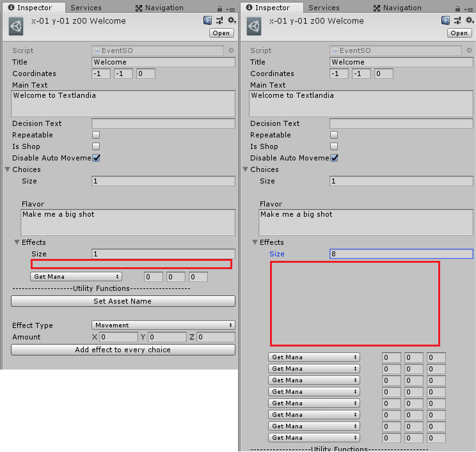The image size is (476, 452).
Task: Click the preset slider icon in left Inspector header
Action: point(219,20)
